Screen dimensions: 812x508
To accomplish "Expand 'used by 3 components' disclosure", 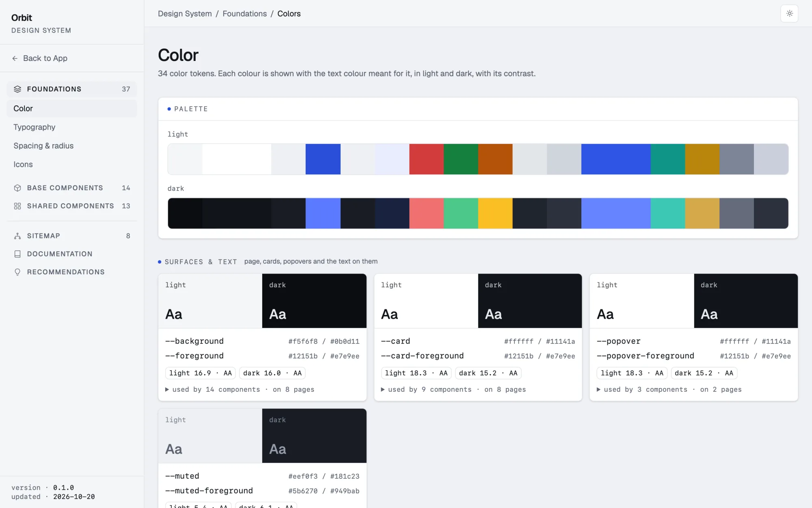I will (669, 389).
